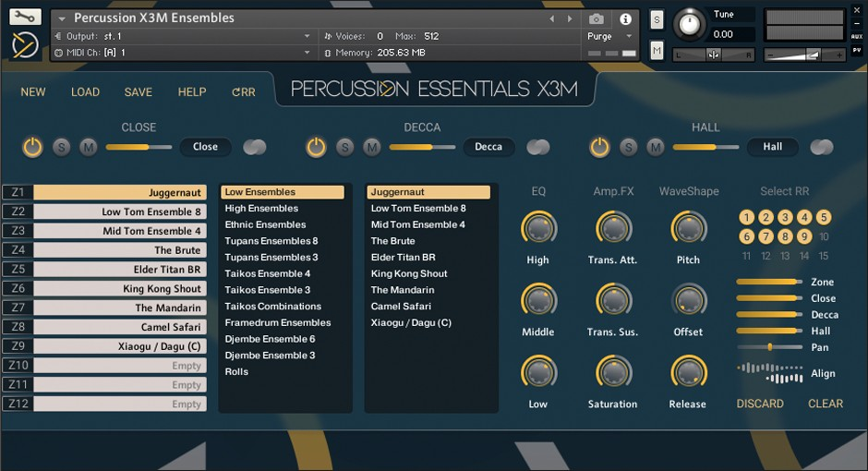Select High Ensembles from category list
The width and height of the screenshot is (868, 471).
pos(261,209)
